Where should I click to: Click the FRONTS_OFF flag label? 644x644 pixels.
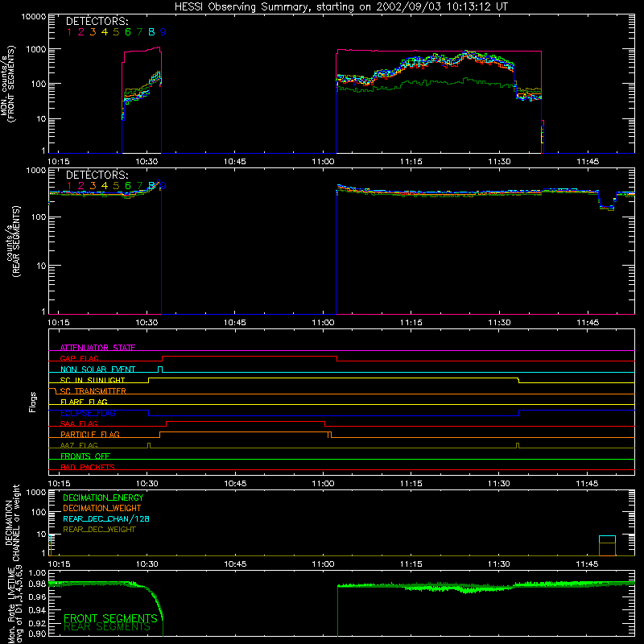tap(85, 456)
